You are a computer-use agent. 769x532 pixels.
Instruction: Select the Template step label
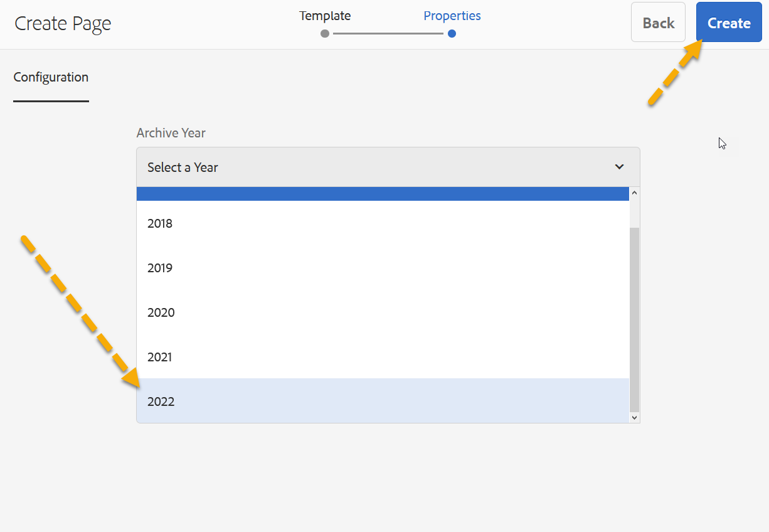point(325,16)
